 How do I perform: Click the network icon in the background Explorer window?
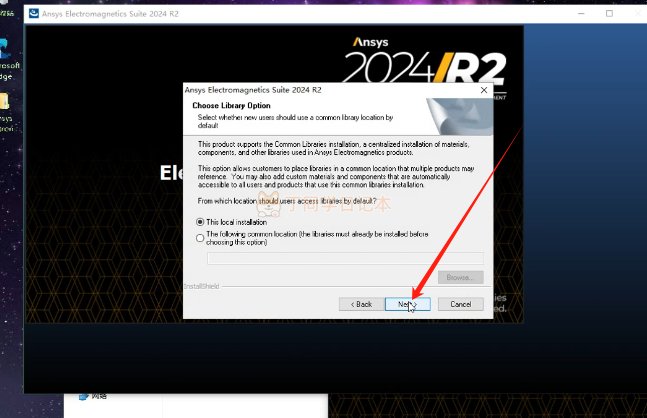click(84, 396)
